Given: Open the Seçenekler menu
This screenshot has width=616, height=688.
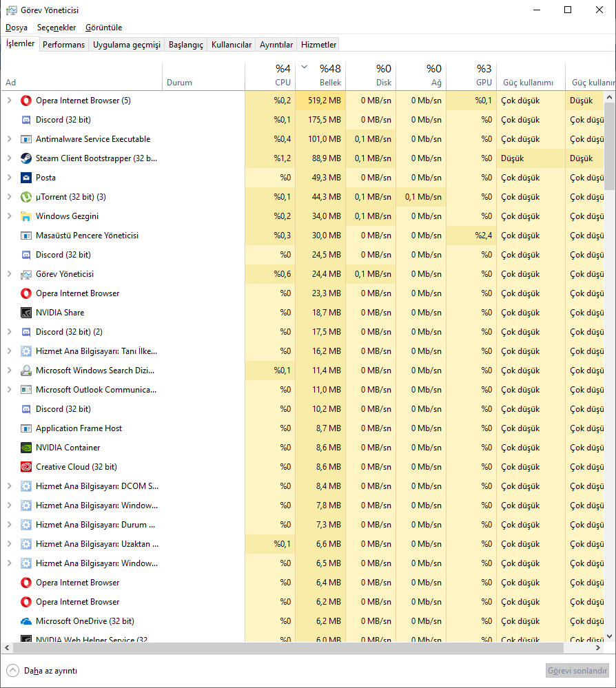Looking at the screenshot, I should (x=57, y=28).
